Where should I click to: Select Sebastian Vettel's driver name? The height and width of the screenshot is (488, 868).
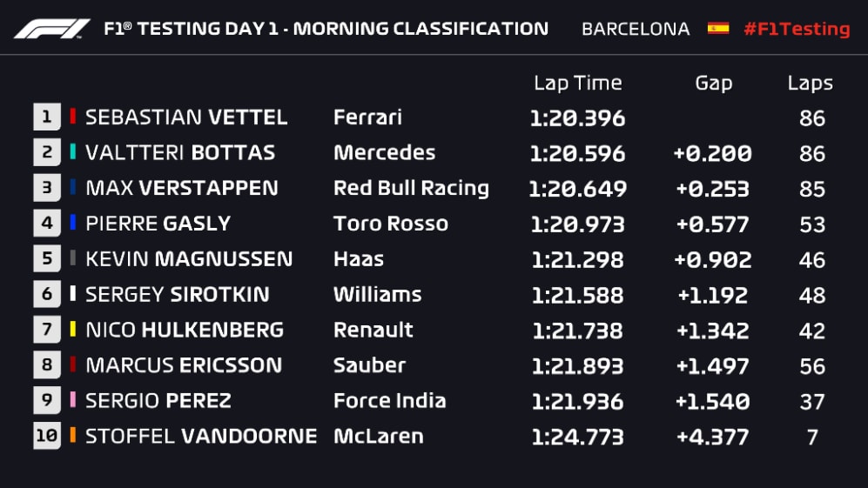tap(186, 117)
